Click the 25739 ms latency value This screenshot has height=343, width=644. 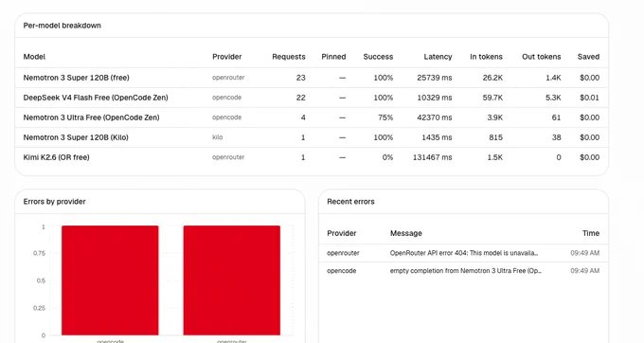434,78
